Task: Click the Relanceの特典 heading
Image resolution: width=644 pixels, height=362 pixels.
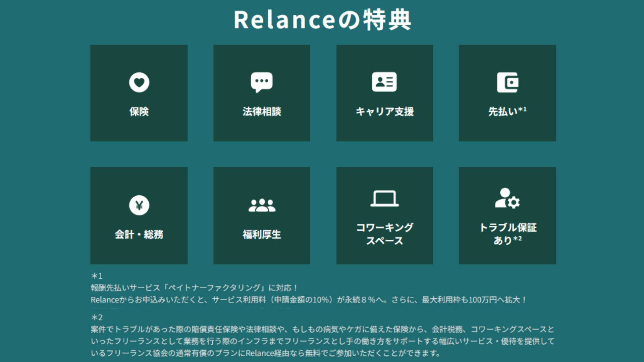Action: (322, 20)
